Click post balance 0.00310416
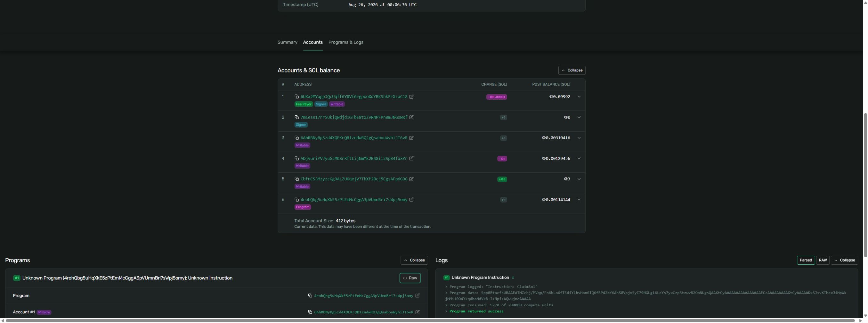Viewport: 868px width, 323px height. tap(556, 138)
